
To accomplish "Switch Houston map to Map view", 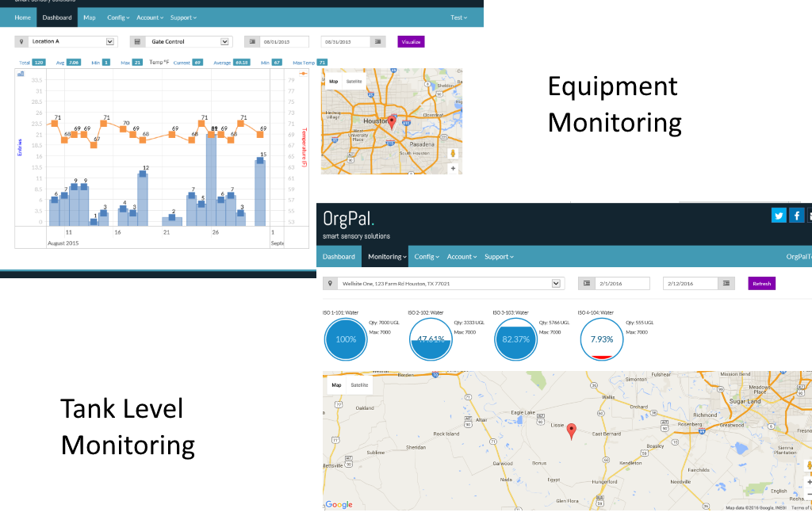I will [334, 82].
